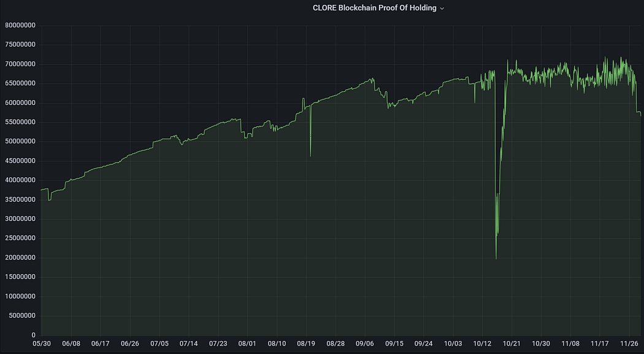Select the 07/05 date label on the axis
The width and height of the screenshot is (644, 354).
[x=159, y=344]
